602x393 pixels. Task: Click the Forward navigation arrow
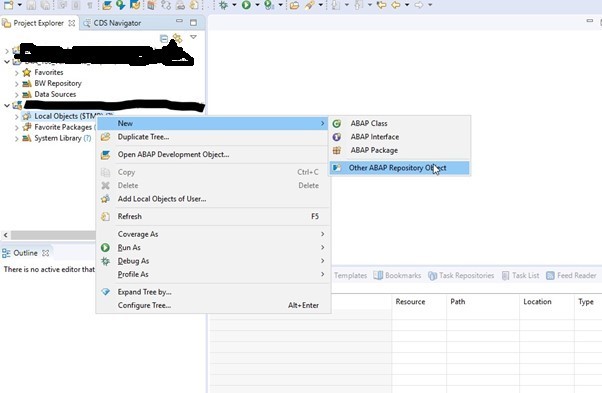click(419, 5)
